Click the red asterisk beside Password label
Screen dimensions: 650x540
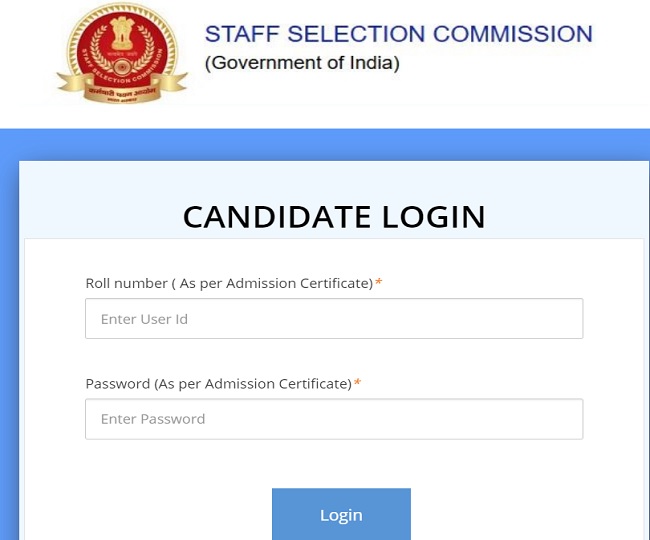tap(357, 383)
